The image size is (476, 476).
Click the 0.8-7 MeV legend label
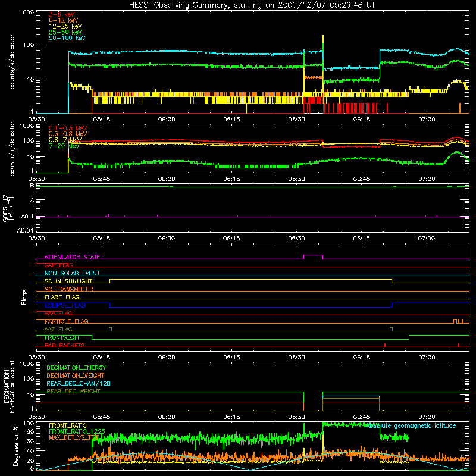pyautogui.click(x=65, y=140)
